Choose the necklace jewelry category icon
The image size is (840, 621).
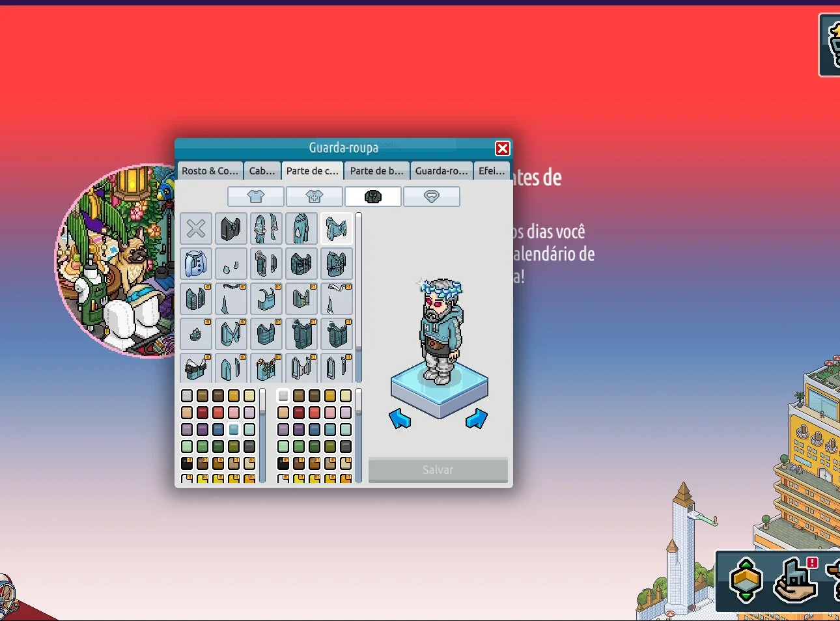432,197
